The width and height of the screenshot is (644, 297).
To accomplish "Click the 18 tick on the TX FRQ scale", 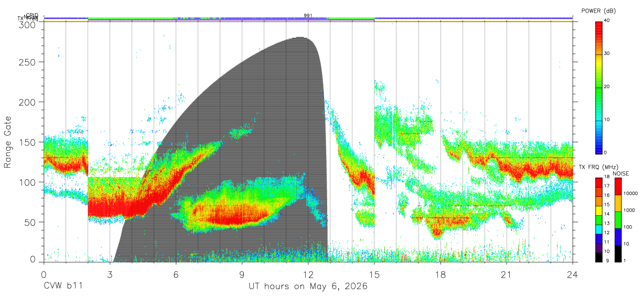I will pyautogui.click(x=607, y=178).
